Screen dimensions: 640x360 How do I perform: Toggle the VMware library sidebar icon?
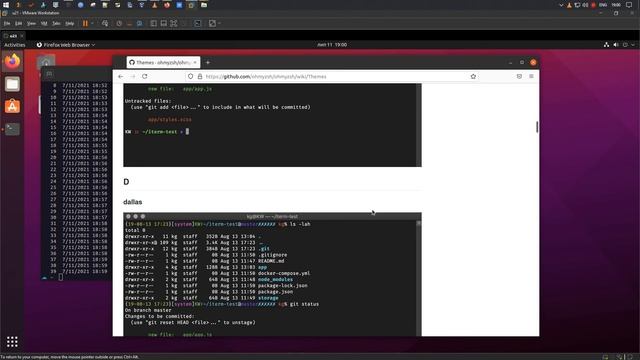point(153,23)
